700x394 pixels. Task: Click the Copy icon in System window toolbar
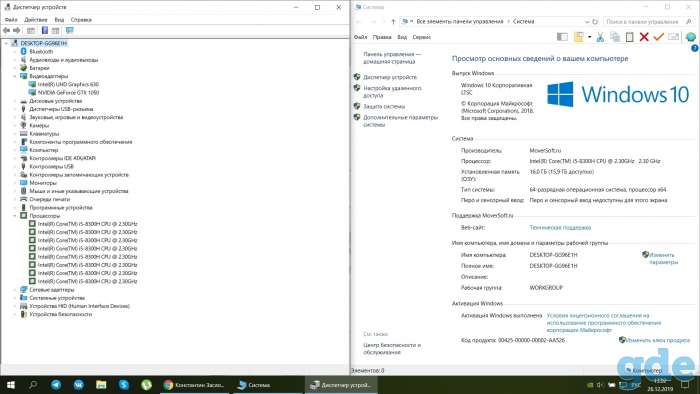pyautogui.click(x=615, y=37)
